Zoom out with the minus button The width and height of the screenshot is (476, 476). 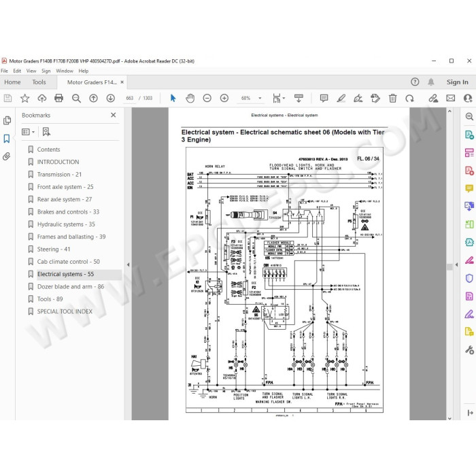coord(207,98)
